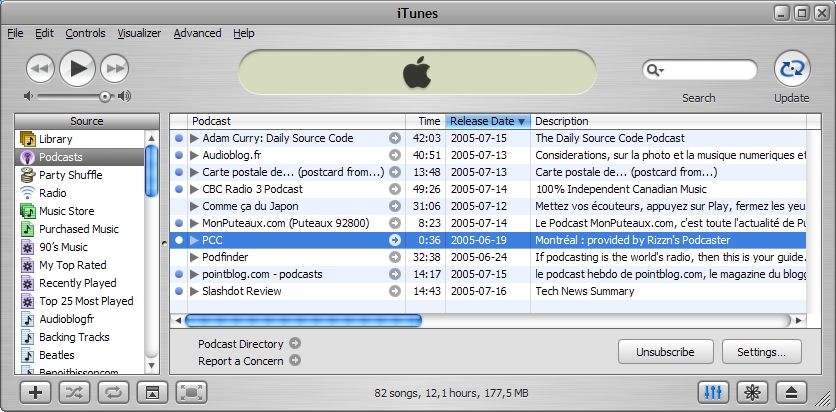Screen dimensions: 836x412
Task: Click arrow icon next to CBC Radio 3 Podcast
Action: (x=395, y=189)
